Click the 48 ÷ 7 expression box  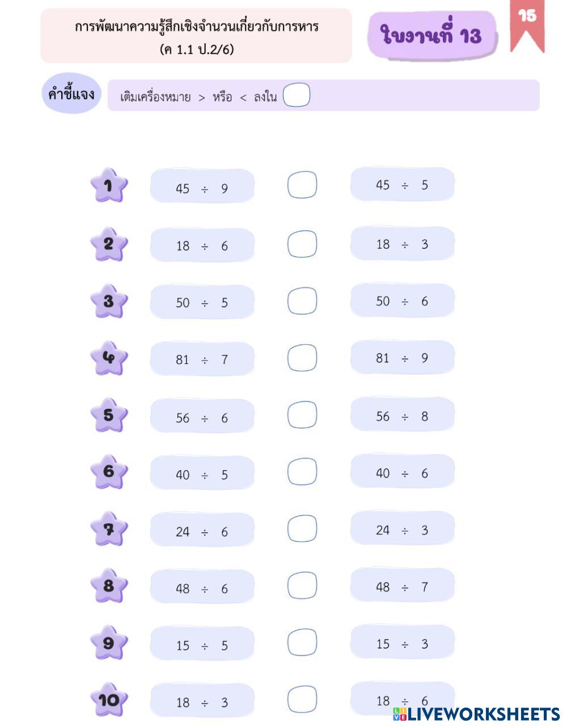click(x=402, y=586)
